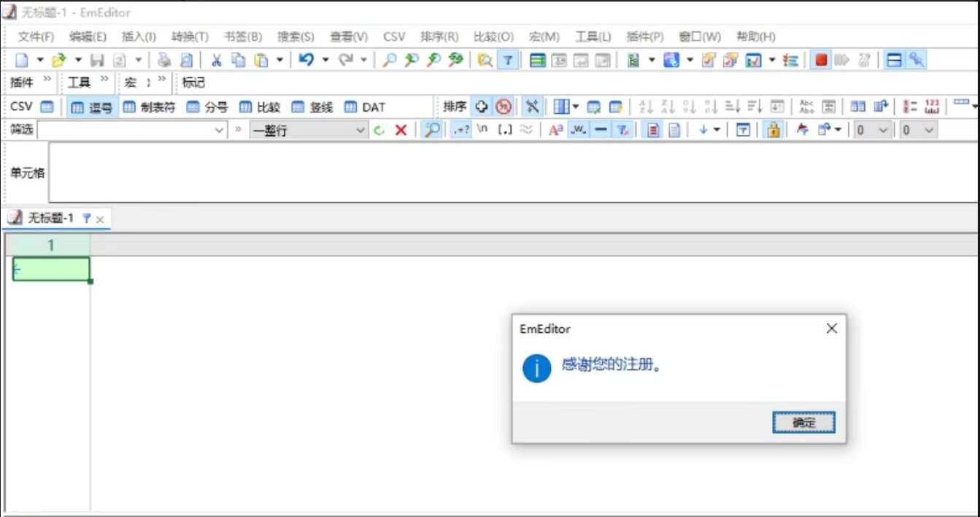Click the padlock icon in filter toolbar
This screenshot has width=980, height=517.
(773, 130)
